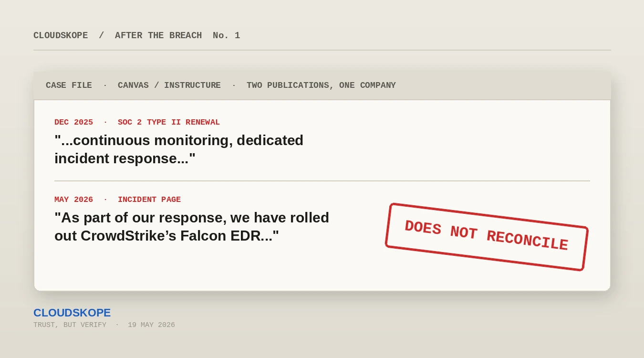Click the "19 MAY 2026" date
The height and width of the screenshot is (358, 644).
pos(151,325)
